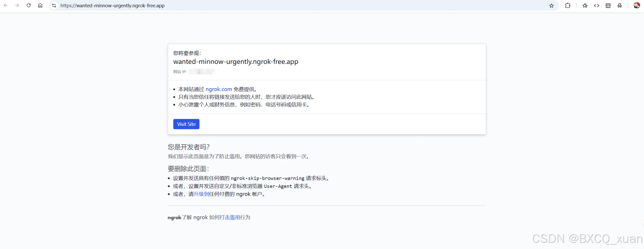Open the user profile avatar

click(637, 6)
